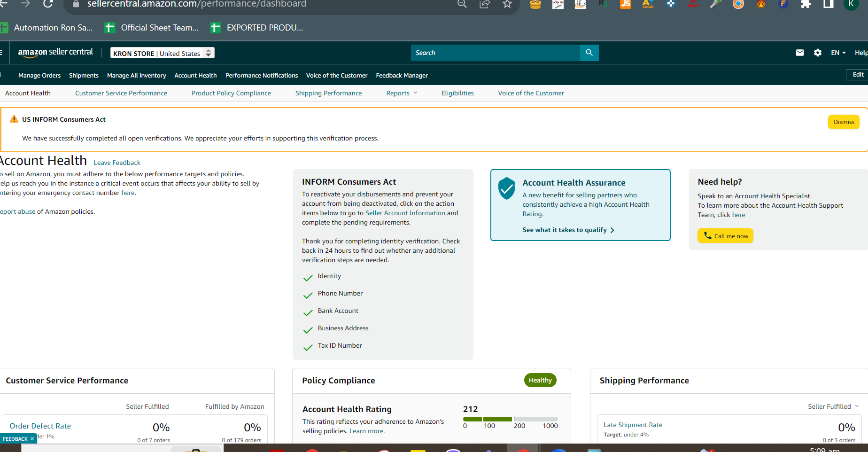Switch to the Eligibilities tab
Image resolution: width=868 pixels, height=452 pixels.
[x=457, y=93]
